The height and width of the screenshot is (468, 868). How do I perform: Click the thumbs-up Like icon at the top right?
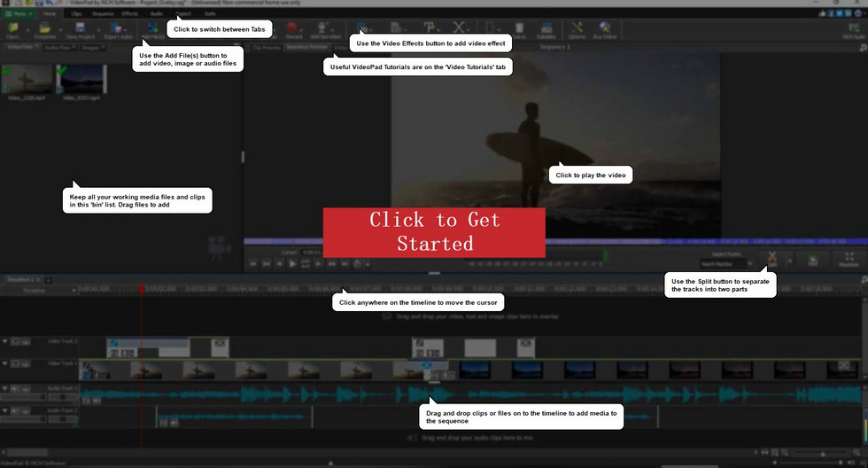pos(822,13)
